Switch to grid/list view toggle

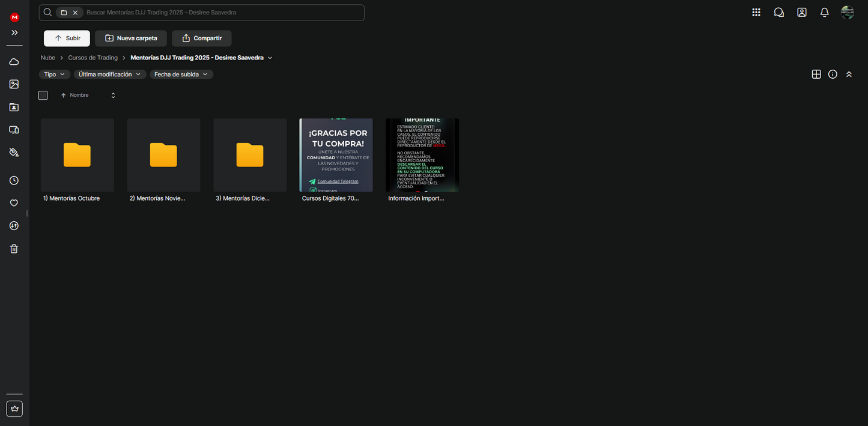816,75
